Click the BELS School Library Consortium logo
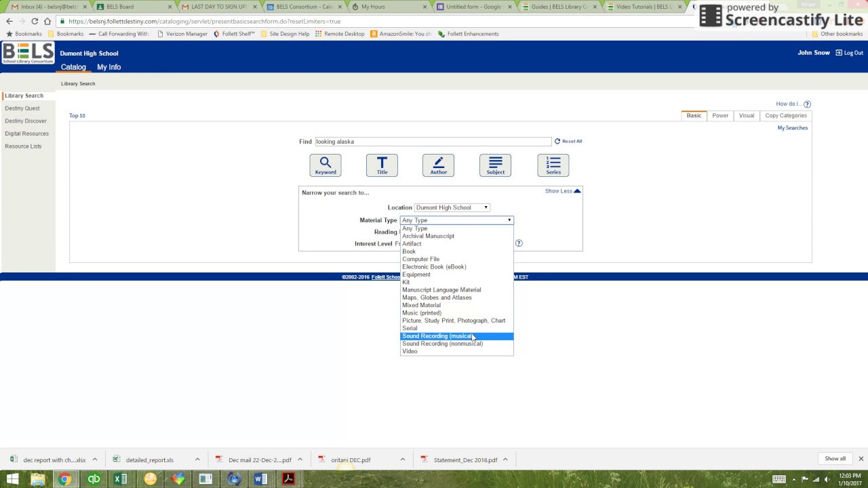The height and width of the screenshot is (488, 868). click(28, 53)
